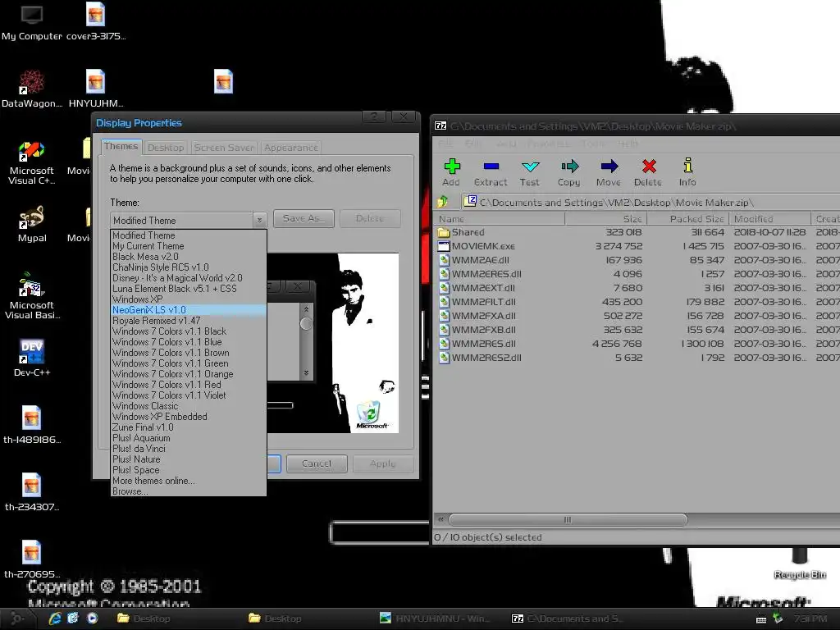Open the HNYUJHM image file on desktop
Image resolution: width=840 pixels, height=630 pixels.
tap(95, 89)
